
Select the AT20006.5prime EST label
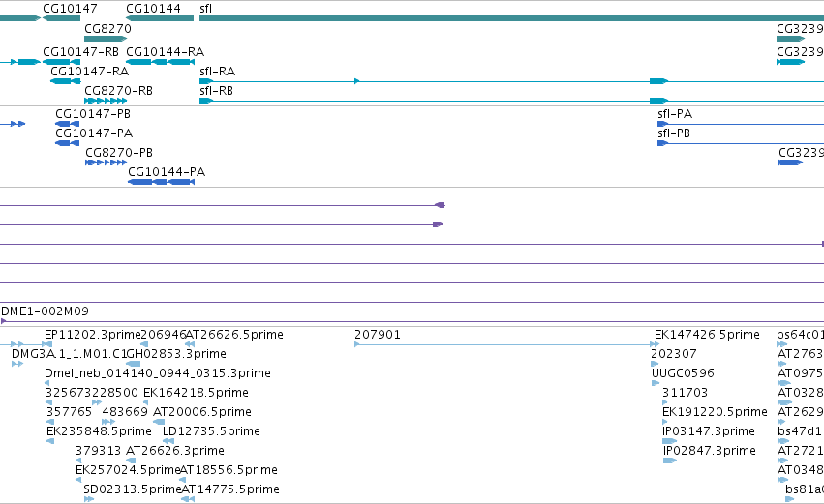[201, 411]
